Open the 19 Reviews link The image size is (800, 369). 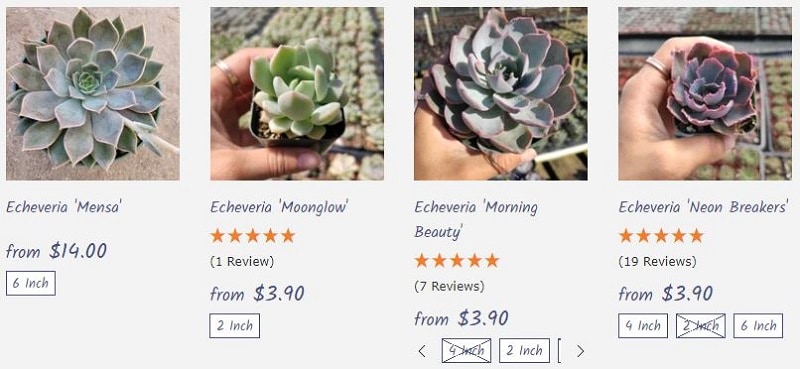click(657, 262)
